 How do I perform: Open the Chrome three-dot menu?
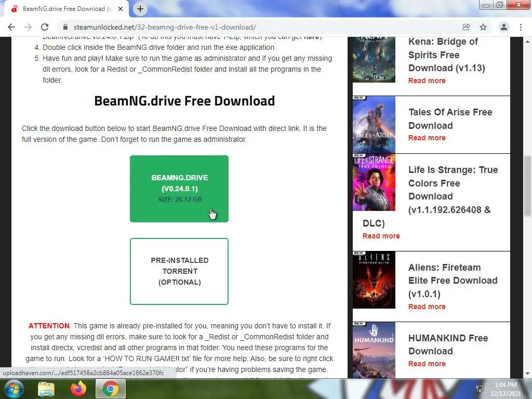521,27
